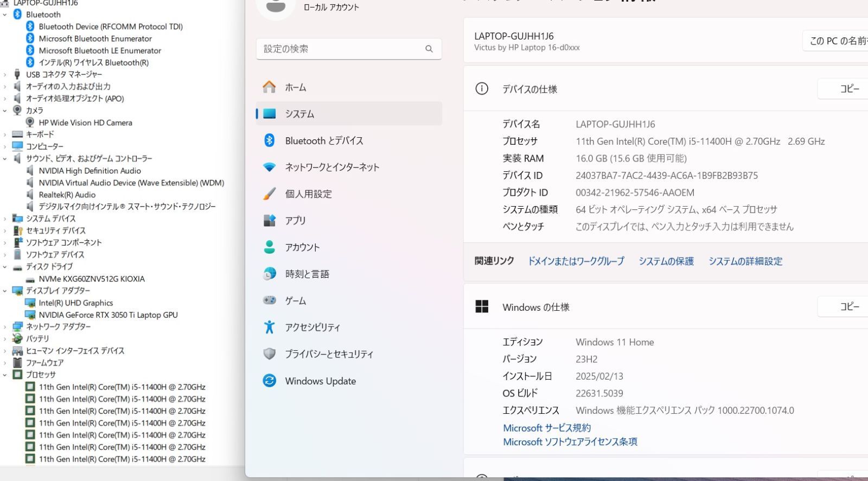Select インテル(R) ワイヤレス Bluetooth(R) icon
Image resolution: width=868 pixels, height=481 pixels.
point(30,62)
